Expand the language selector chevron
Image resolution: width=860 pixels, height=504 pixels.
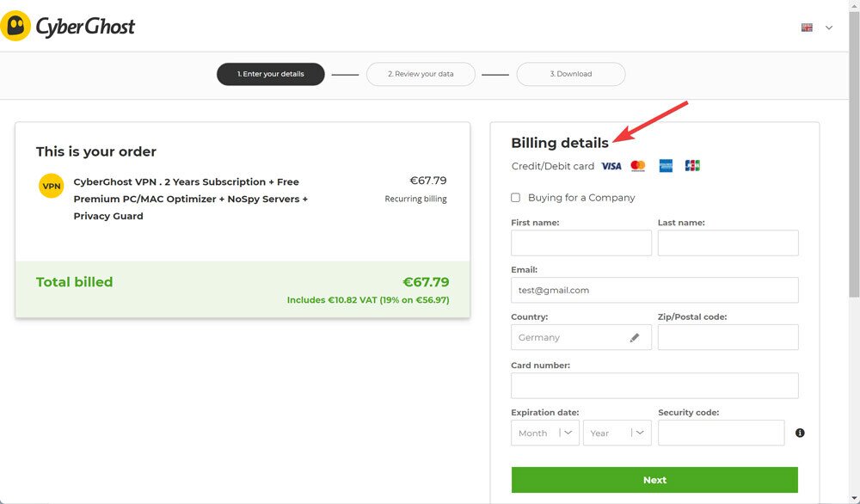[x=829, y=28]
